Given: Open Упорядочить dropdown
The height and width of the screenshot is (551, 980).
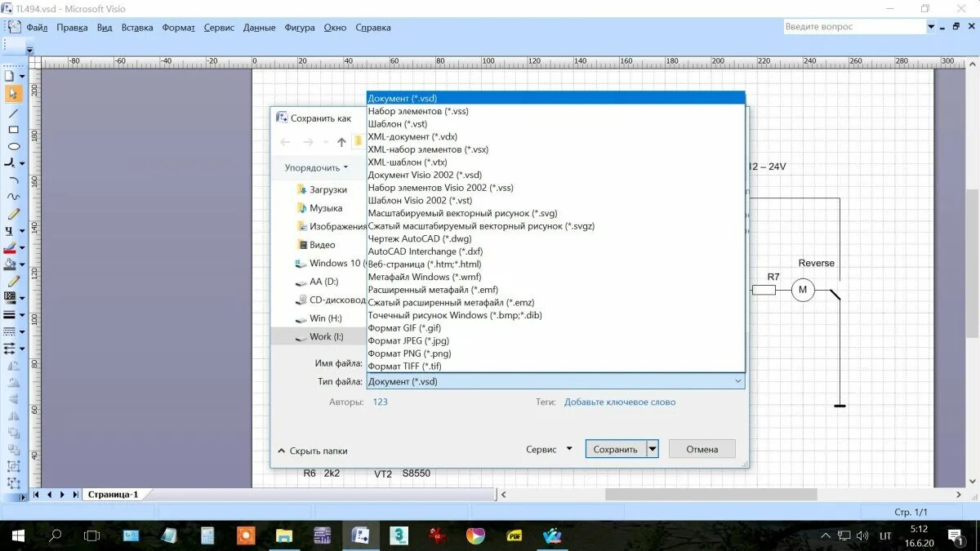Looking at the screenshot, I should [316, 167].
